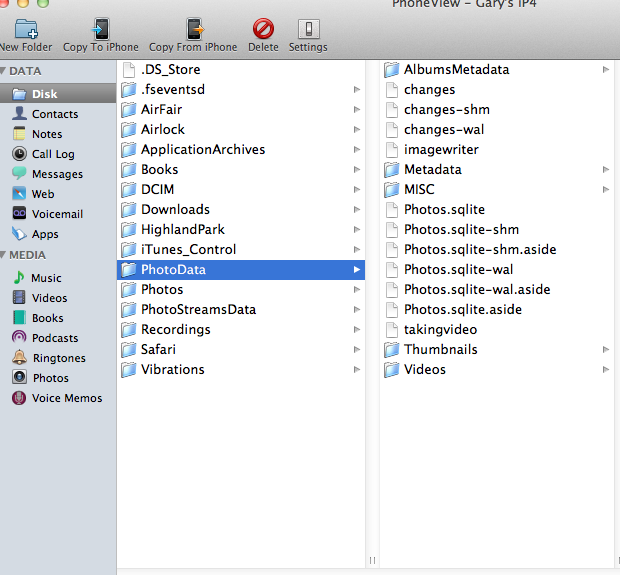The height and width of the screenshot is (575, 620).
Task: Select the Photos.sqlite-shm file
Action: pyautogui.click(x=497, y=229)
